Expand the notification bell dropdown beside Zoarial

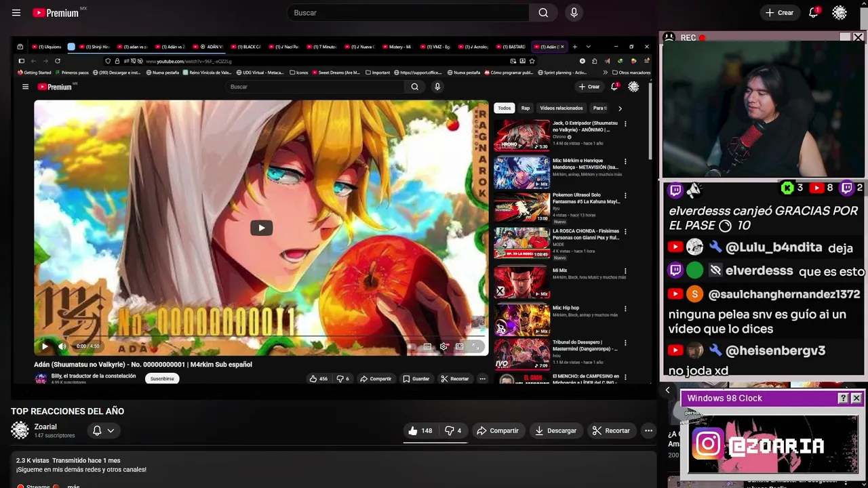point(103,430)
